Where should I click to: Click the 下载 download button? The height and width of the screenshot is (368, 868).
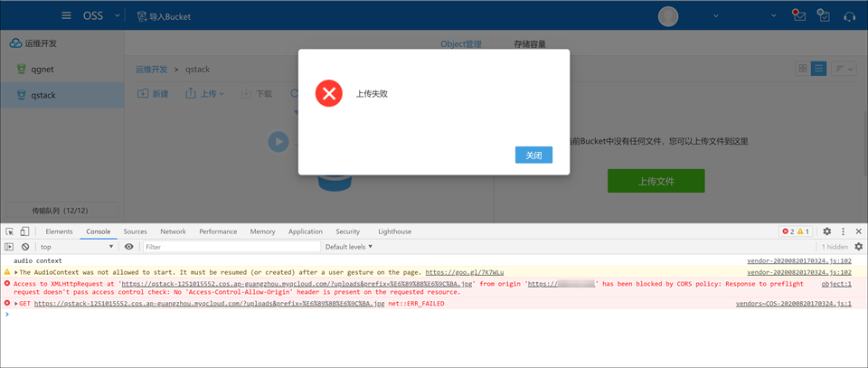point(256,93)
